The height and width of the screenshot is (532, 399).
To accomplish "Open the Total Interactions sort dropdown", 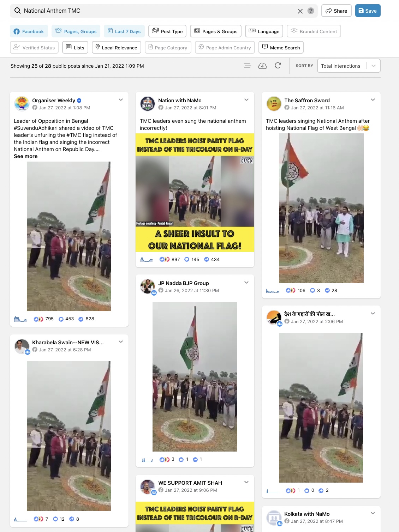I will click(x=349, y=66).
